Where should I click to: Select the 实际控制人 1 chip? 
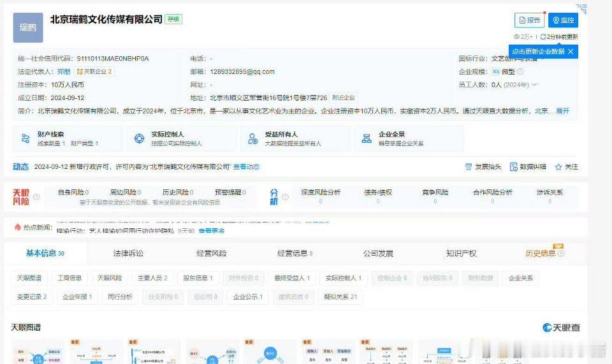344,278
